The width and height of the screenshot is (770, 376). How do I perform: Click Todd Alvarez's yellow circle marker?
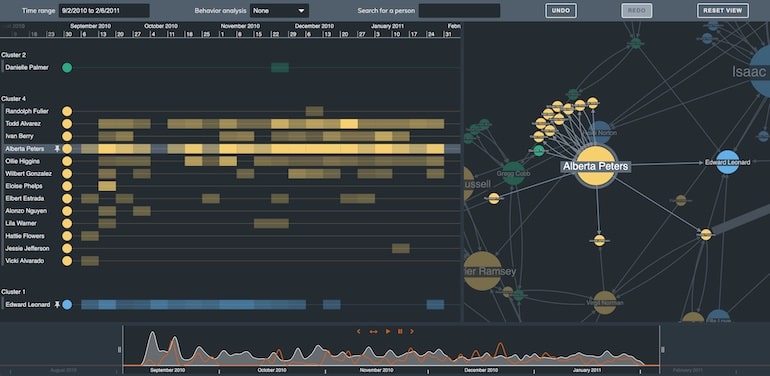[67, 124]
